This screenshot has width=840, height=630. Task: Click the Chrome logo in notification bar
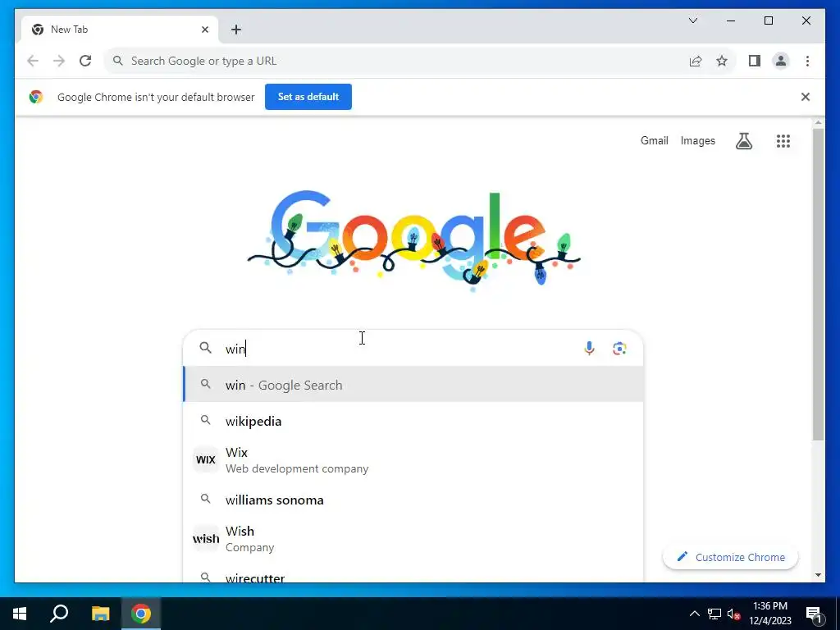(36, 97)
